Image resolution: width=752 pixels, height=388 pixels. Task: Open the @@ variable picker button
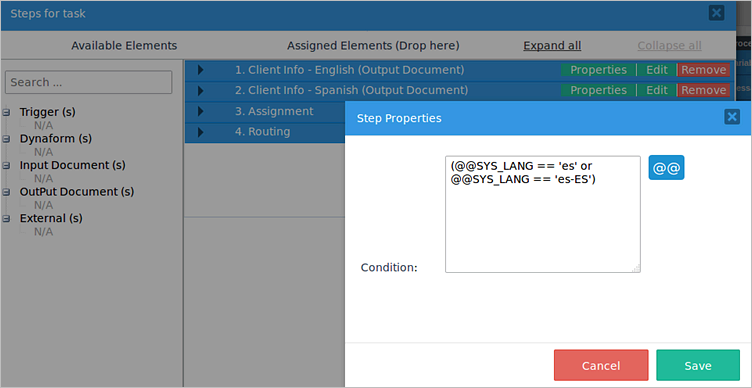[666, 167]
